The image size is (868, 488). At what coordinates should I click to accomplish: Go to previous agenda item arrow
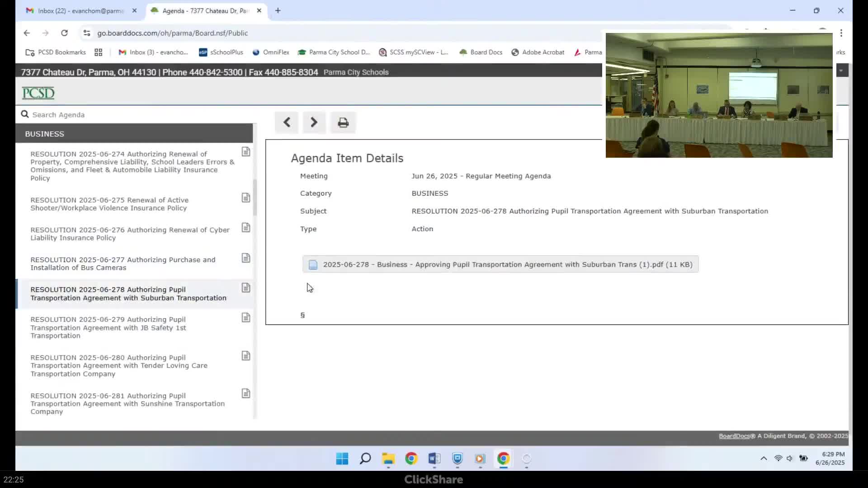(x=287, y=122)
